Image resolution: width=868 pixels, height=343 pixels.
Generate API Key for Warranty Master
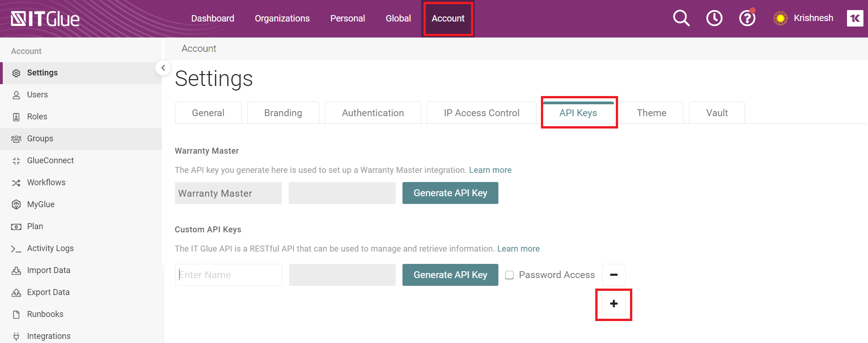pos(450,193)
